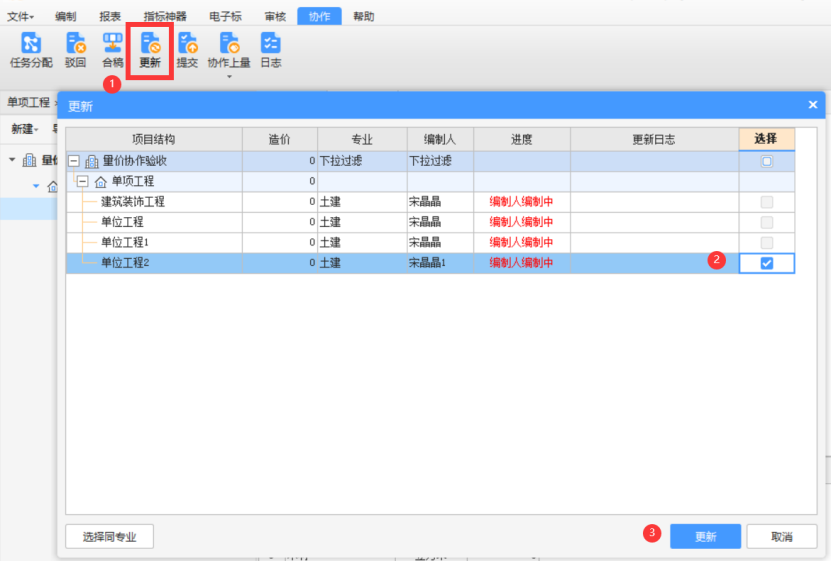This screenshot has width=831, height=561.
Task: Open the 任务分配 tool
Action: 31,50
